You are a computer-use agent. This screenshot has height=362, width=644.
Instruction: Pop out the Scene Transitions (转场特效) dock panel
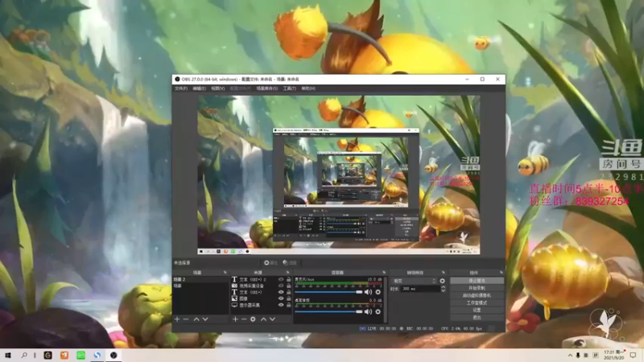[x=444, y=273]
